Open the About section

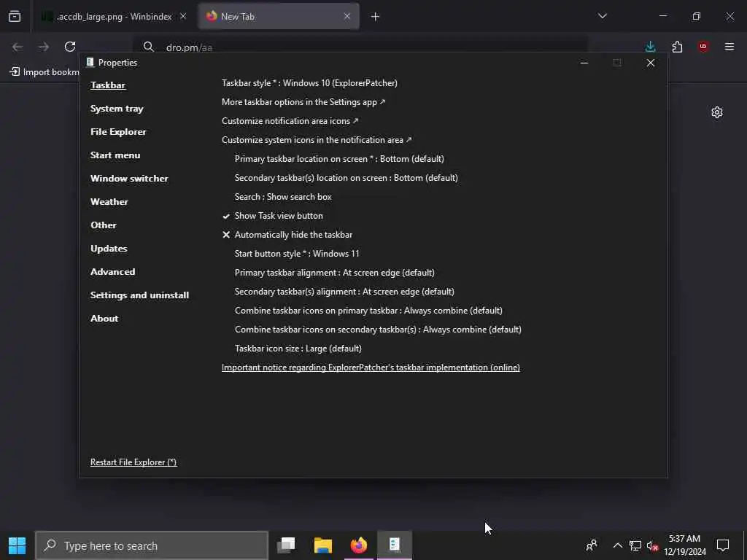tap(104, 319)
